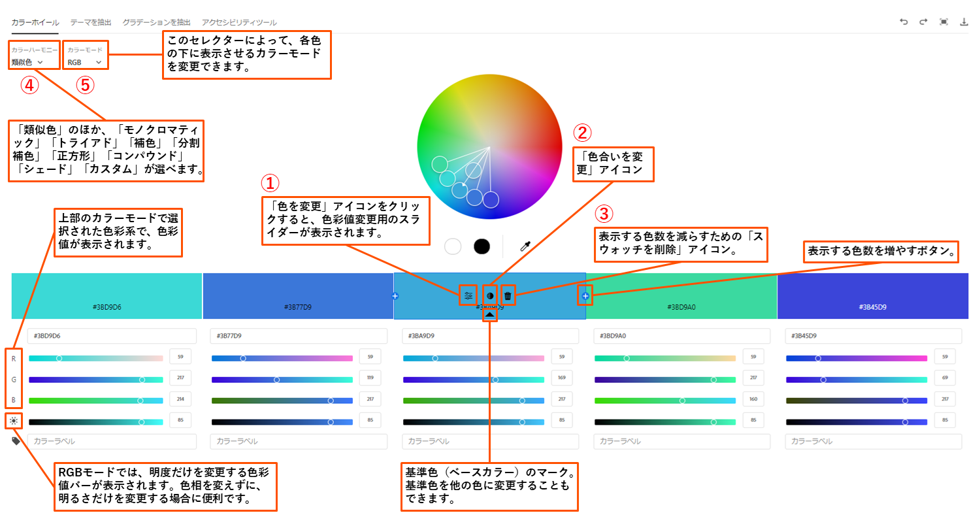The image size is (980, 513).
Task: Click the B channel label
Action: tap(13, 400)
